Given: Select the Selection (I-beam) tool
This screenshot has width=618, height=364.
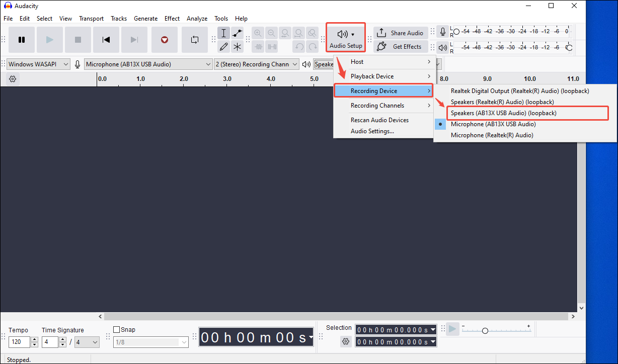Looking at the screenshot, I should [x=224, y=33].
